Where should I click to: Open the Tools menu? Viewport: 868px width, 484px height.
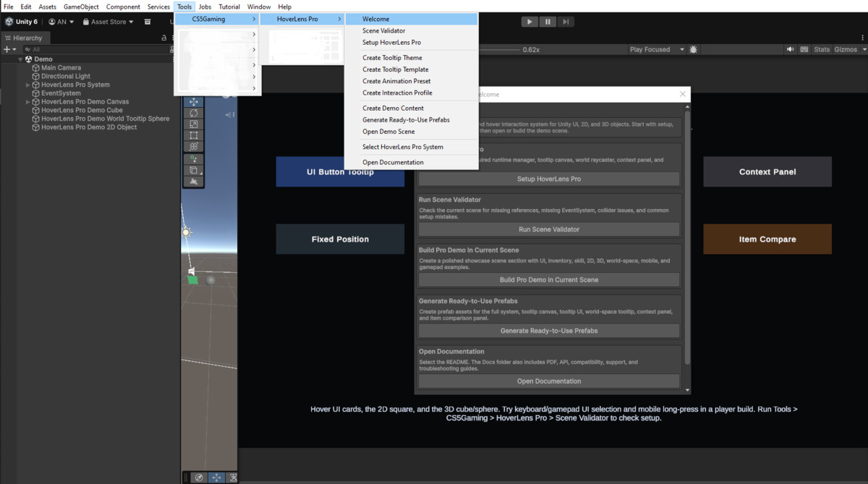pyautogui.click(x=184, y=7)
